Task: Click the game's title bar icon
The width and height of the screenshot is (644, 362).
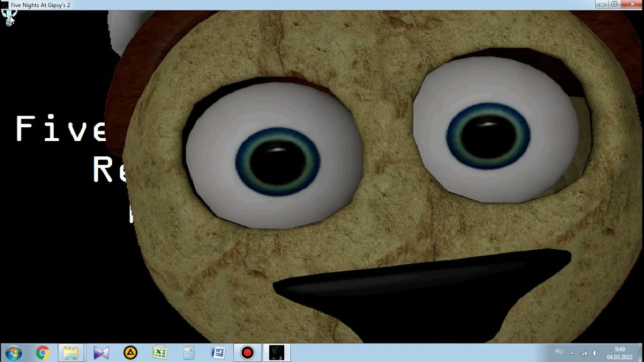Action: coord(5,5)
